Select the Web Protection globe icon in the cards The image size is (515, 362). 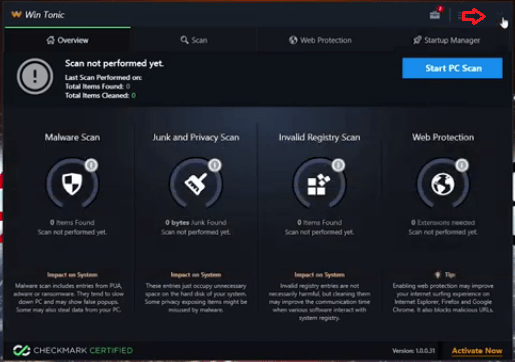click(x=443, y=184)
